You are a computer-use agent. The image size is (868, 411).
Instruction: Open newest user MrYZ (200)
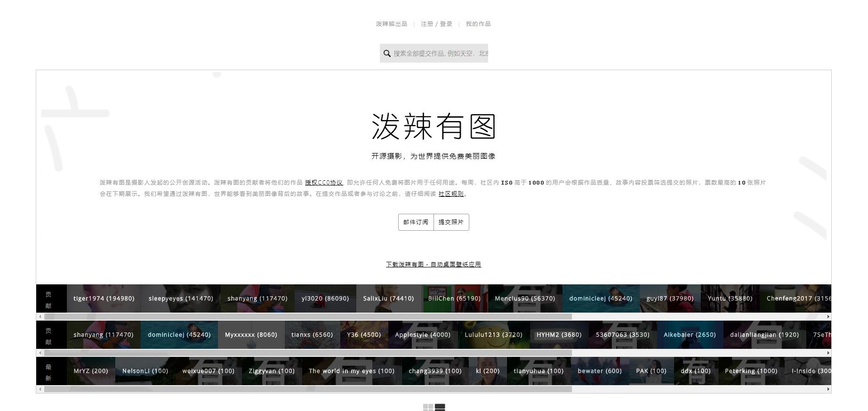click(91, 371)
